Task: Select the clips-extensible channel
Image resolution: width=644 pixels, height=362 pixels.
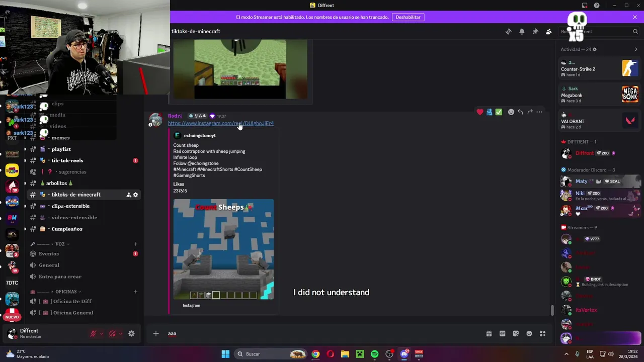Action: click(x=84, y=206)
